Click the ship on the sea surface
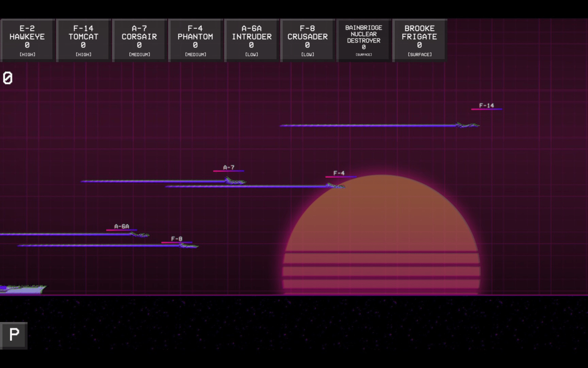588x368 pixels. tap(24, 289)
